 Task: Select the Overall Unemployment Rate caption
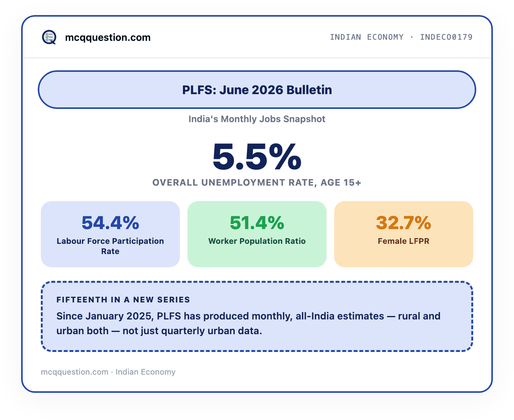click(257, 183)
